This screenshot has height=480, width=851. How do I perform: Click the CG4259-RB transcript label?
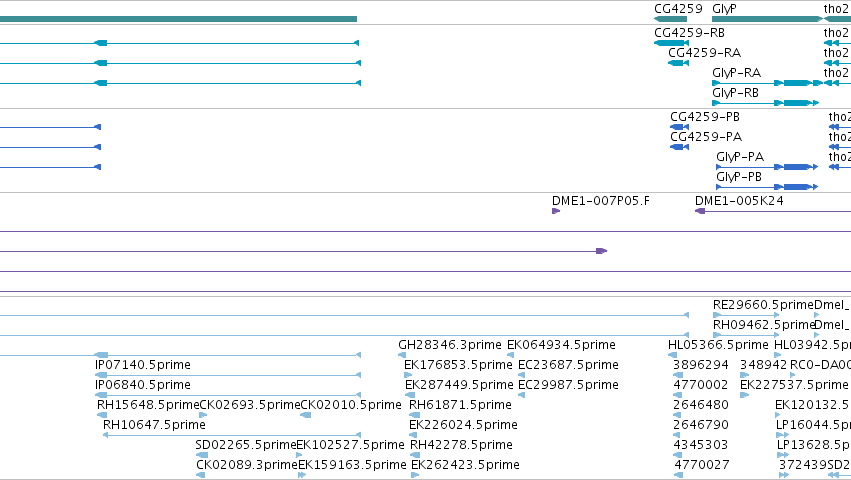tap(689, 33)
